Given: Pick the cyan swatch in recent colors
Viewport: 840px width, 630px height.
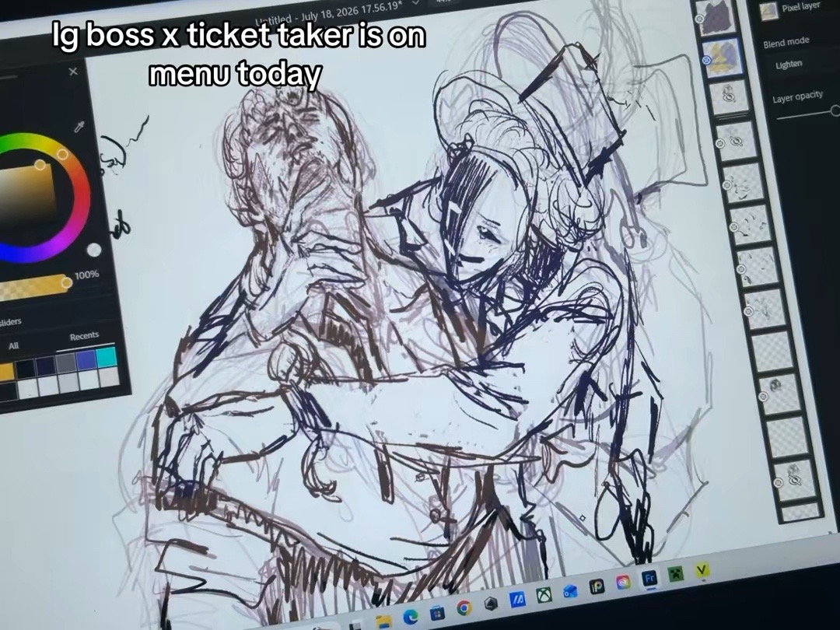Looking at the screenshot, I should 106,357.
